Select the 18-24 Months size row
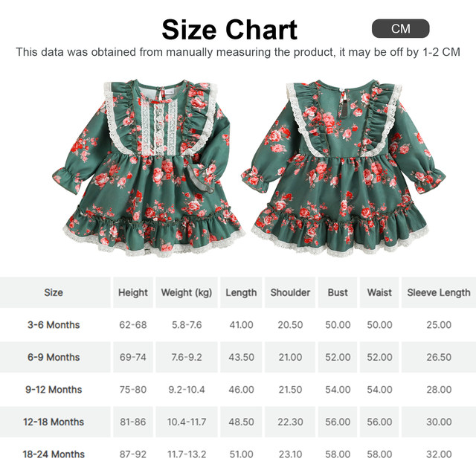Screen dimensions: 476x476 coord(238,454)
